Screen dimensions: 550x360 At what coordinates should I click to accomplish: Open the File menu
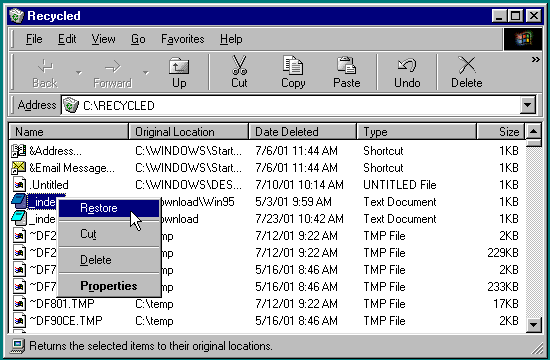tap(34, 39)
